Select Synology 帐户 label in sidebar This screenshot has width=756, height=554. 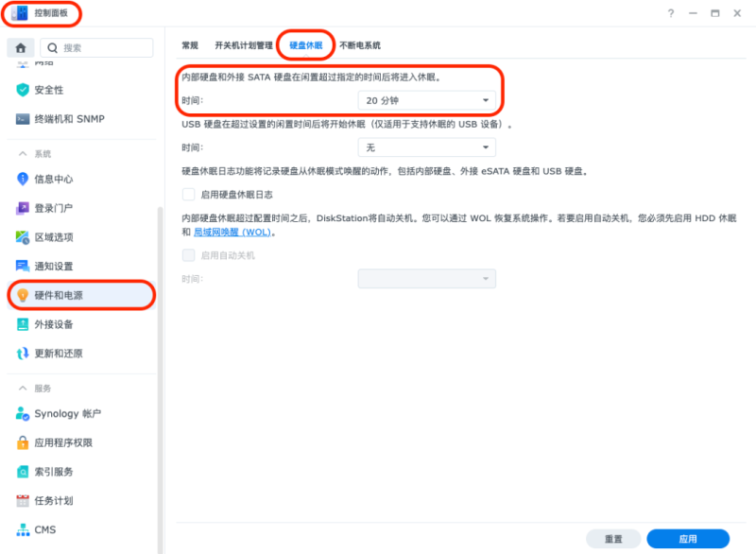67,414
